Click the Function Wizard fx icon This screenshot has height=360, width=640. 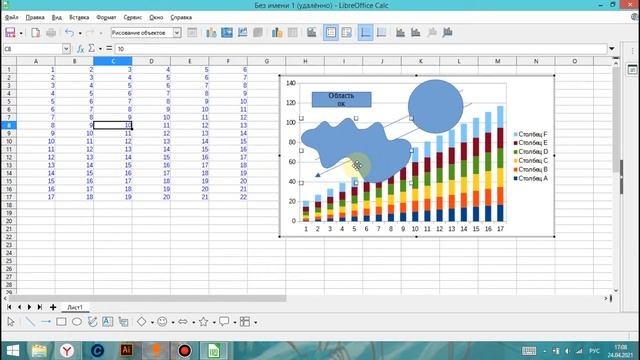click(x=80, y=49)
